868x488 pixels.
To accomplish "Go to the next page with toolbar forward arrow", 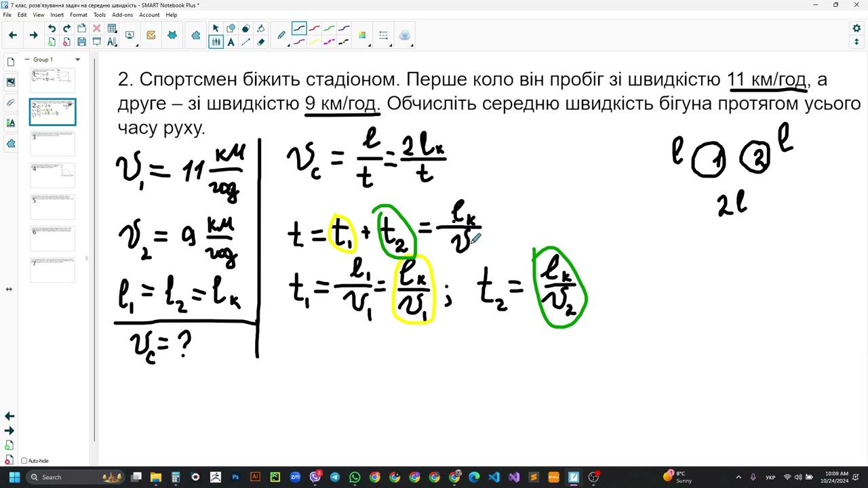I will [33, 35].
